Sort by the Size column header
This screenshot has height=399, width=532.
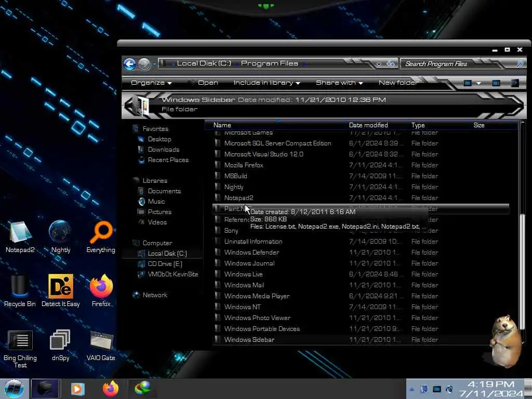[478, 125]
